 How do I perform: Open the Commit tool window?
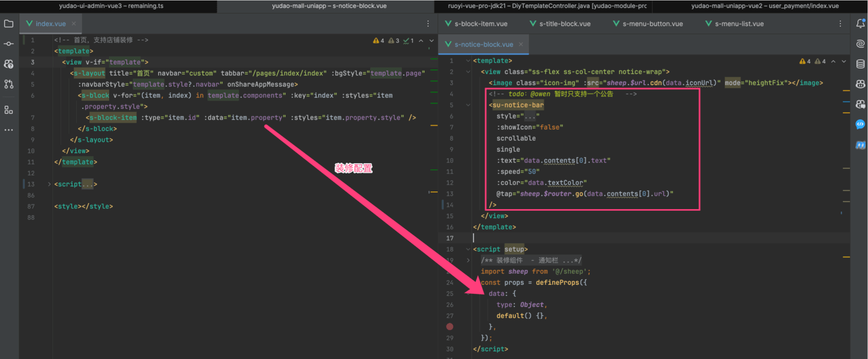point(9,44)
